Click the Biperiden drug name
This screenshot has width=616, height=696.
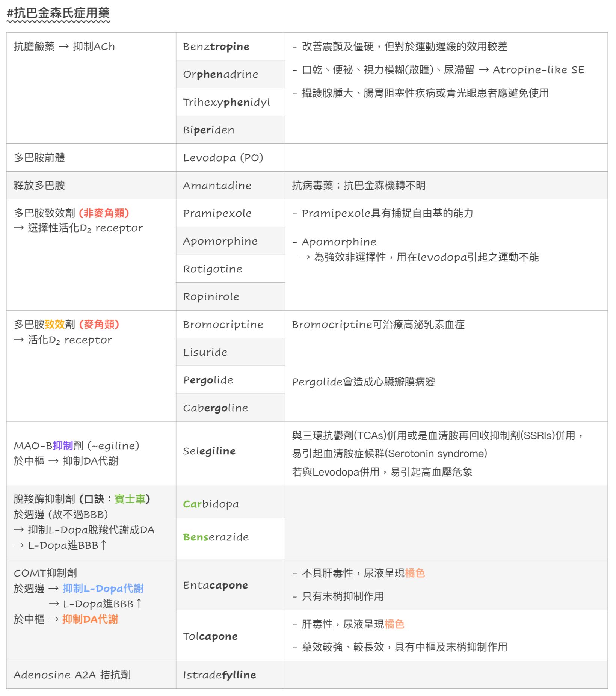pos(208,130)
